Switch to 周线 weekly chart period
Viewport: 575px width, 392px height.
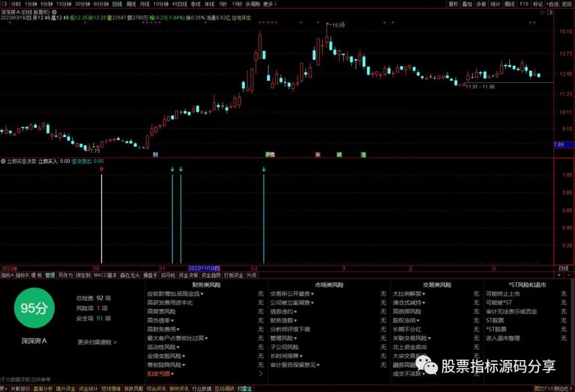(x=131, y=4)
